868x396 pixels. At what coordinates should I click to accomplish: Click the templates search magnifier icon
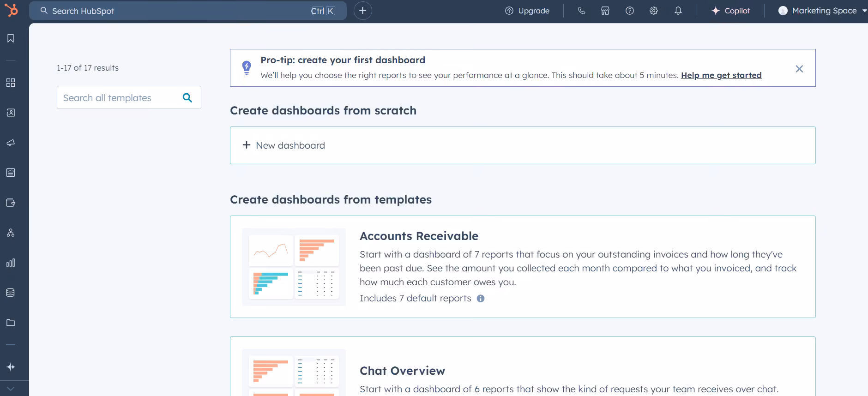(187, 97)
